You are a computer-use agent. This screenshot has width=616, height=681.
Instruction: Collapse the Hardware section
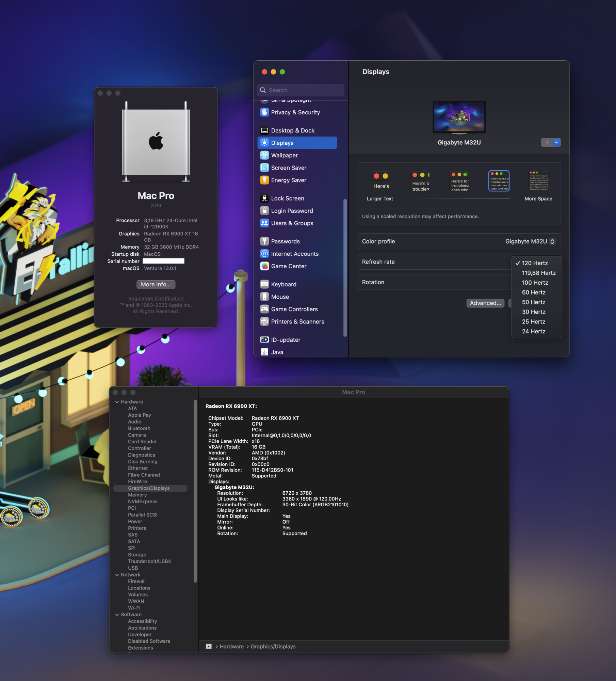coord(117,402)
